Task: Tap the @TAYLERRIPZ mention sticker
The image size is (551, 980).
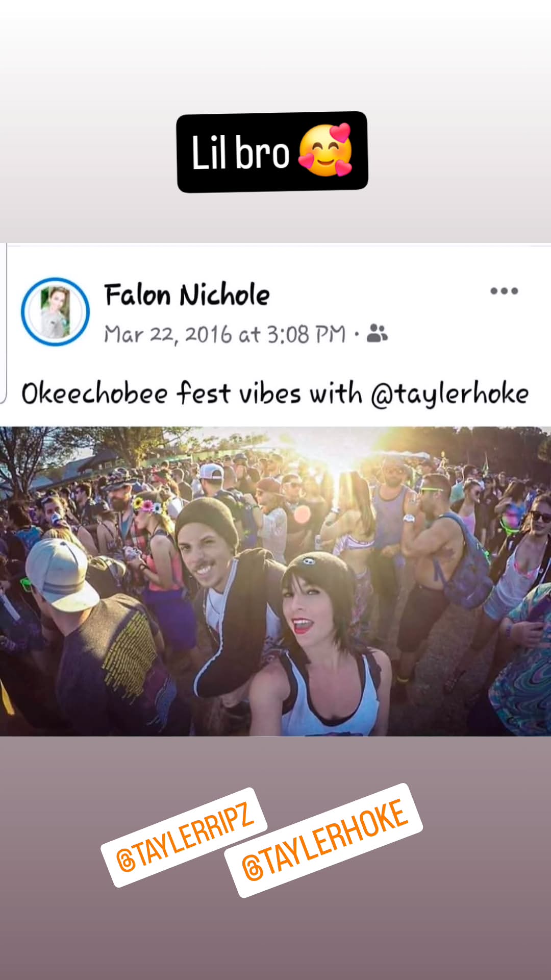Action: tap(184, 838)
